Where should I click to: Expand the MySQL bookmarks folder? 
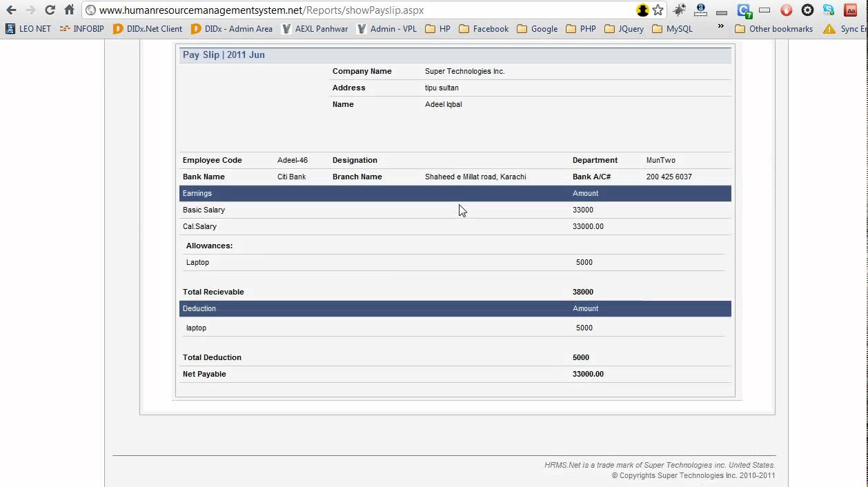(x=673, y=29)
